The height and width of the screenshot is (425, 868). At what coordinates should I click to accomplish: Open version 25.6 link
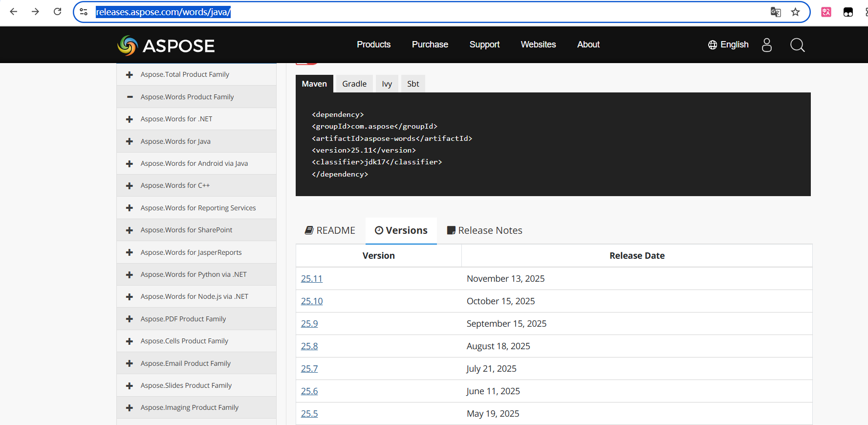point(309,391)
